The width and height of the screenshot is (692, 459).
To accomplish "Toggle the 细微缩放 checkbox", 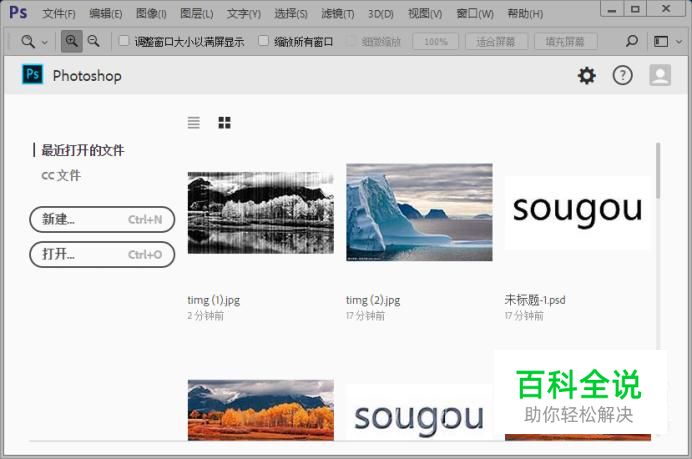I will click(x=351, y=41).
